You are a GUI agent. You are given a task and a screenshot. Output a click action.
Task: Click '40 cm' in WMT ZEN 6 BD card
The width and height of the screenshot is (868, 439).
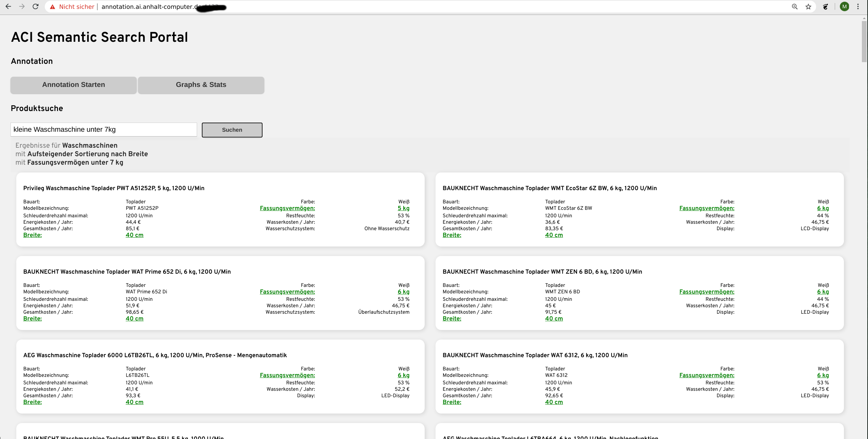[x=554, y=319]
